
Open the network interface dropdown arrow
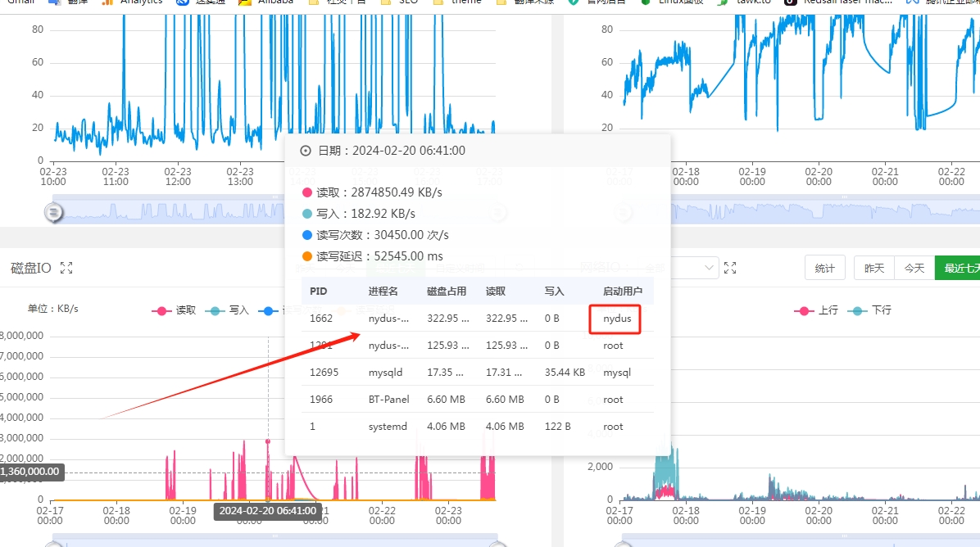coord(709,268)
